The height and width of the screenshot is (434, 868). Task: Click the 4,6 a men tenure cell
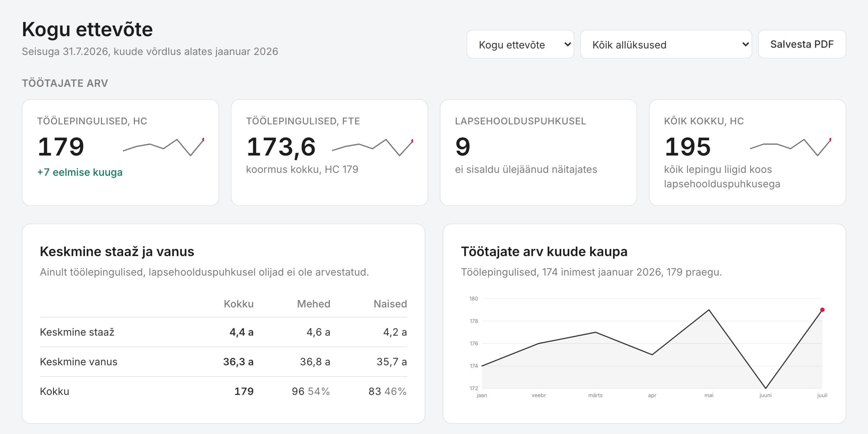(x=318, y=332)
